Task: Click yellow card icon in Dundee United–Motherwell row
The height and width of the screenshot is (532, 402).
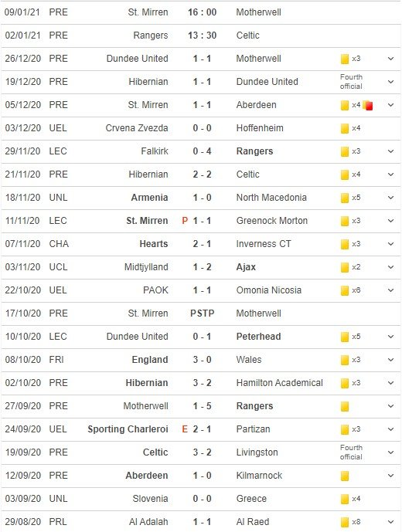Action: click(345, 59)
